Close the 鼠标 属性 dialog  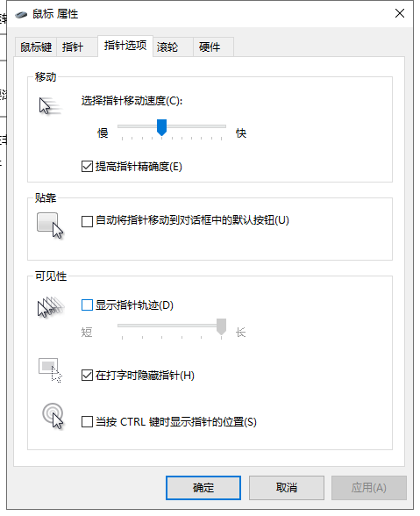[x=400, y=13]
